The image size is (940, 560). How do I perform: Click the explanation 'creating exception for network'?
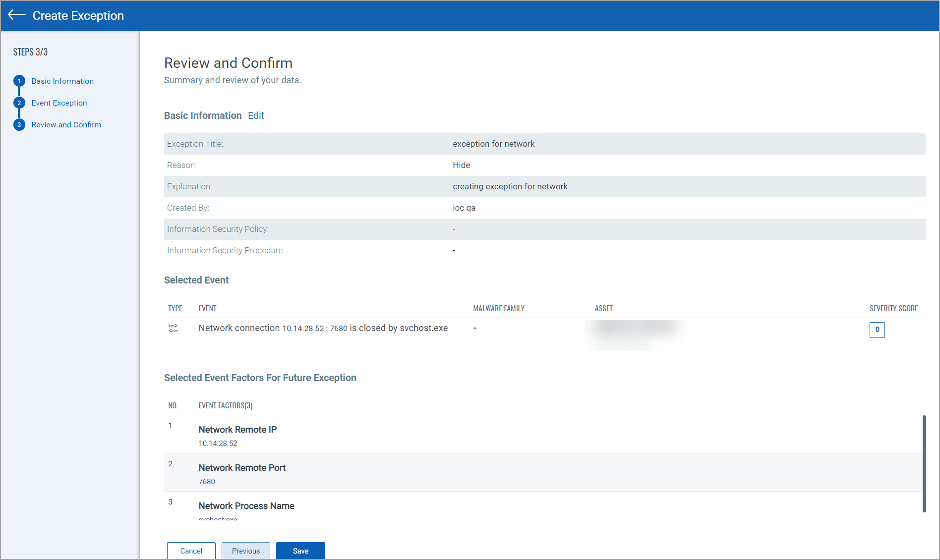pyautogui.click(x=510, y=186)
